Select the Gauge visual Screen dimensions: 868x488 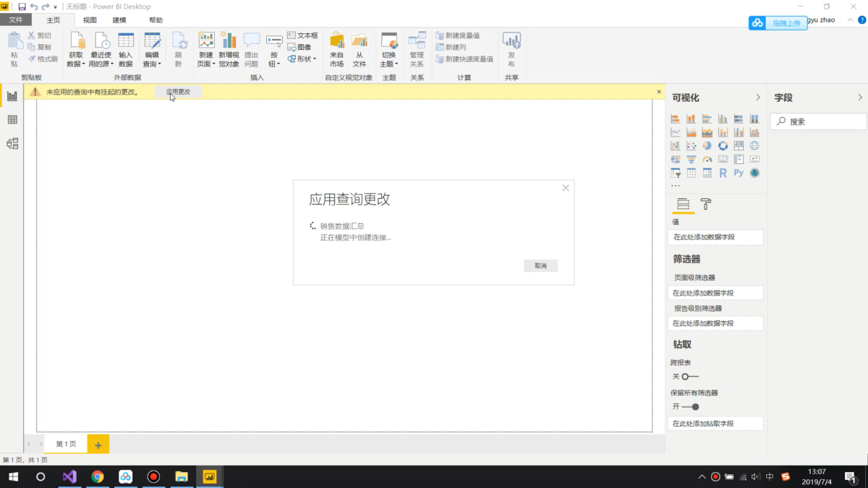[x=707, y=159]
